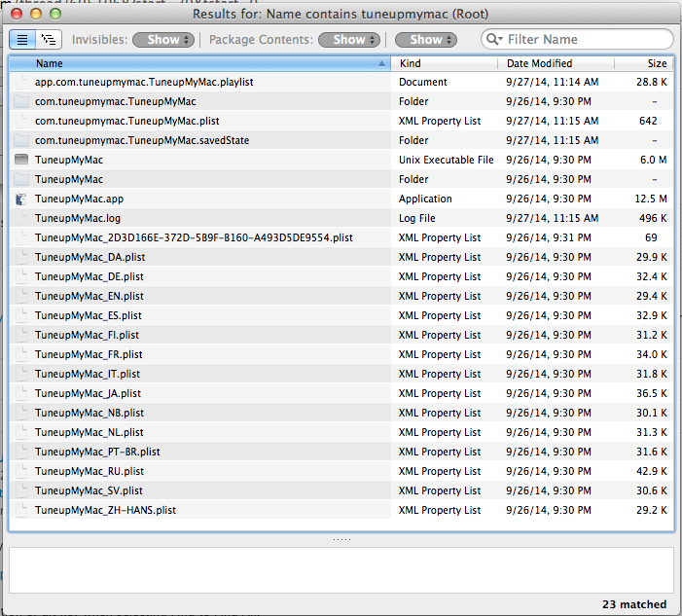Click the Document kind cell
Viewport: 682px width, 616px height.
423,82
